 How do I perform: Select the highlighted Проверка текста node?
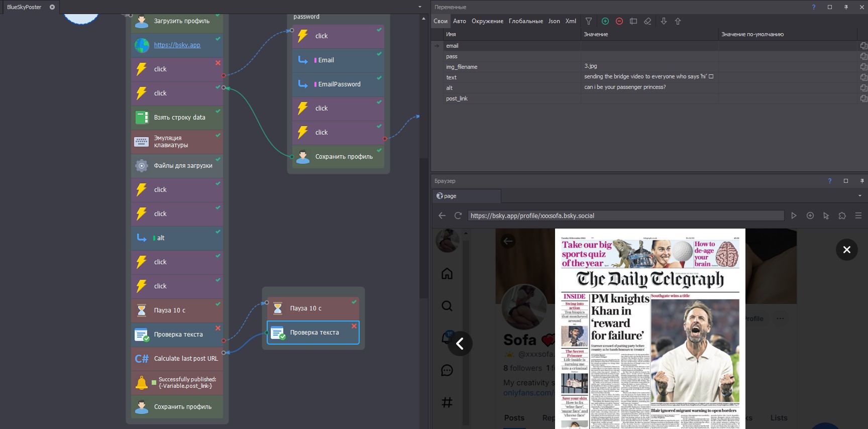coord(313,333)
